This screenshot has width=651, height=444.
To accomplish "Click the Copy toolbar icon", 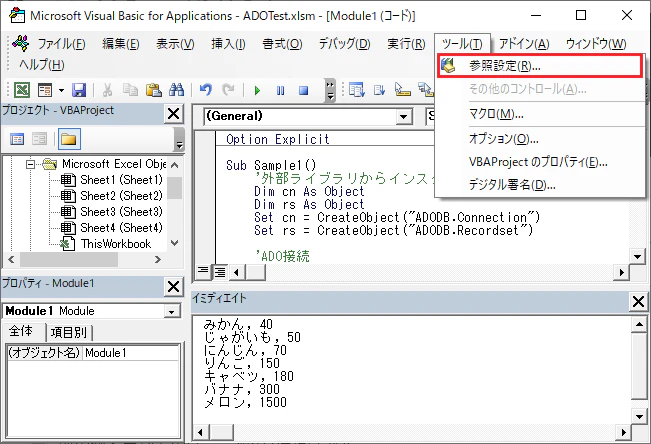I will pyautogui.click(x=130, y=90).
